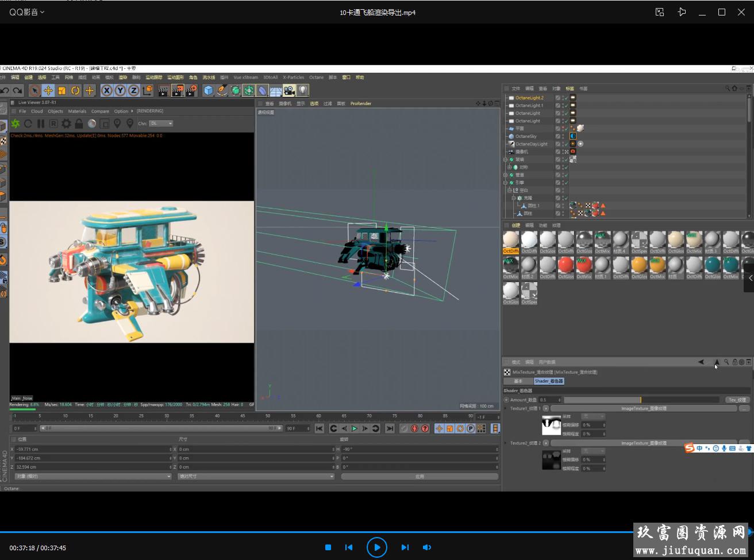
Task: Open render settings clapperboard with gear
Action: point(191,91)
